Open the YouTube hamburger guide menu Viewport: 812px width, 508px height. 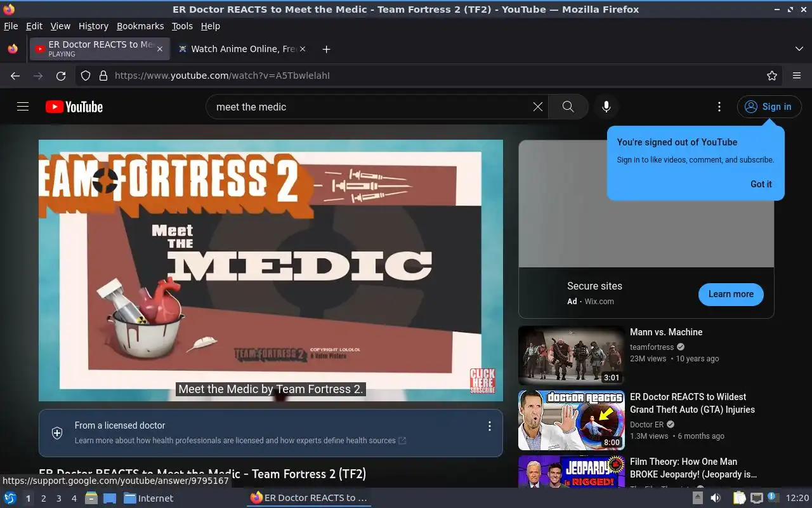click(x=23, y=107)
